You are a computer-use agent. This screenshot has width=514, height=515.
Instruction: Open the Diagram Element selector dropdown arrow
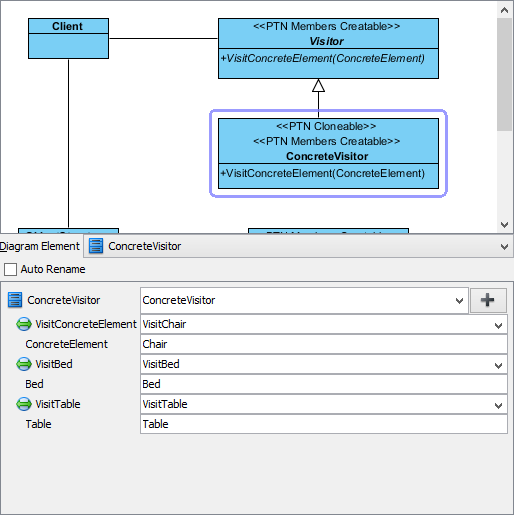point(504,247)
